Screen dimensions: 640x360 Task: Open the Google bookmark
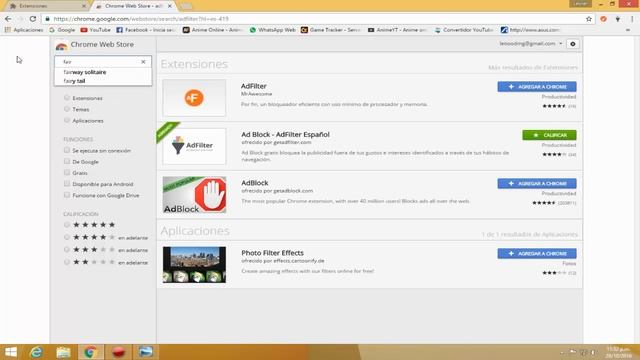pyautogui.click(x=62, y=30)
